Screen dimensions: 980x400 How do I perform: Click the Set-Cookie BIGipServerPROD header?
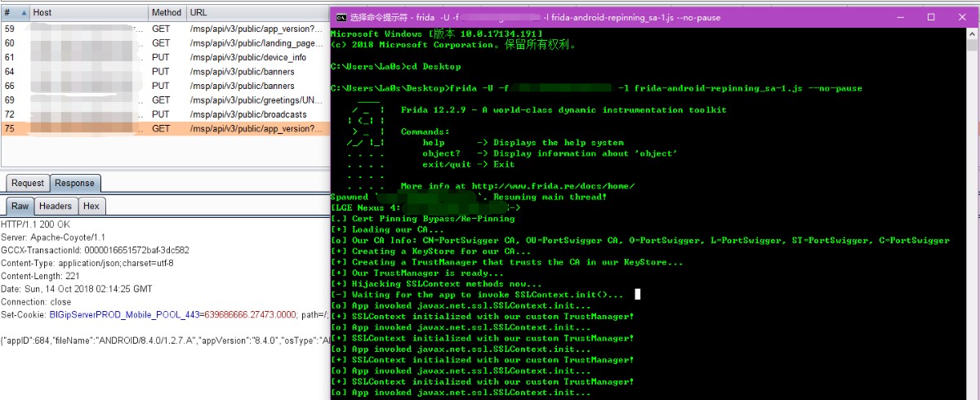point(165,315)
